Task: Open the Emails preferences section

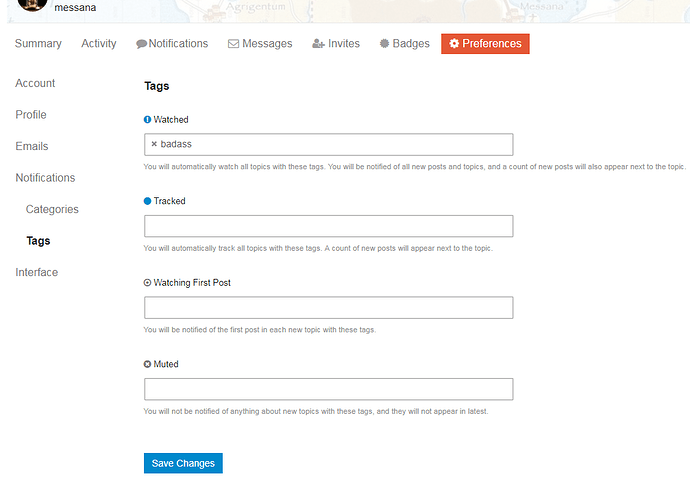Action: [x=32, y=146]
